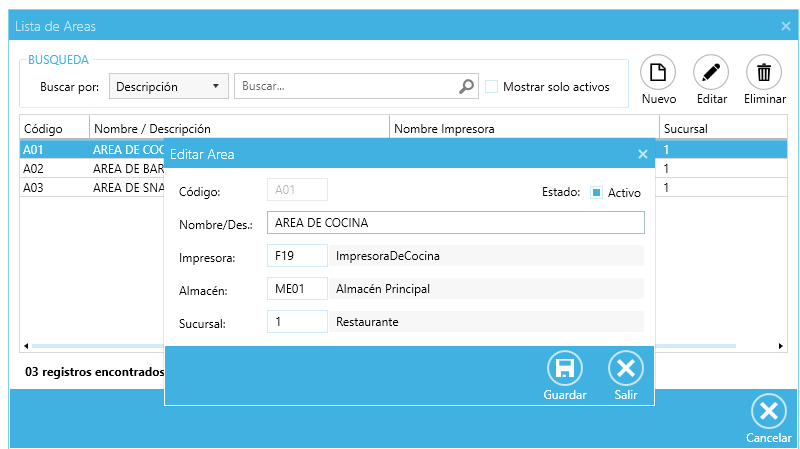
Task: Click the Nombre Impresora column header
Action: click(x=523, y=129)
